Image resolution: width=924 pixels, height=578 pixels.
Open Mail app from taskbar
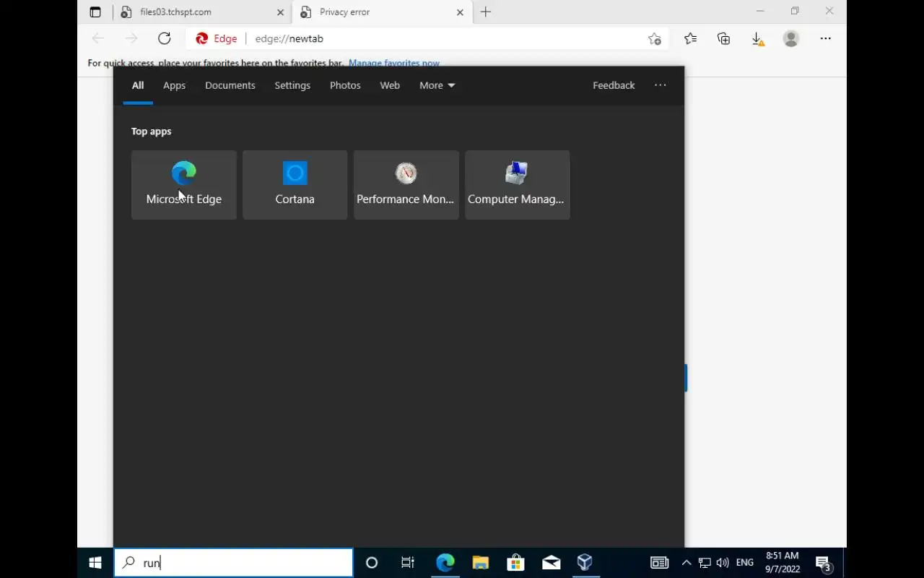pyautogui.click(x=551, y=563)
